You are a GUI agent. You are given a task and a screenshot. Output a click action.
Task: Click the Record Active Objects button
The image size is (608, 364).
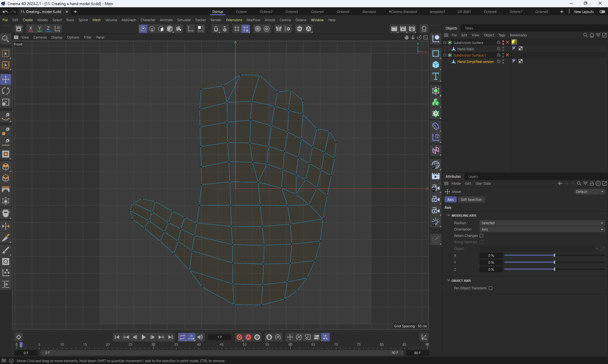[x=239, y=337]
